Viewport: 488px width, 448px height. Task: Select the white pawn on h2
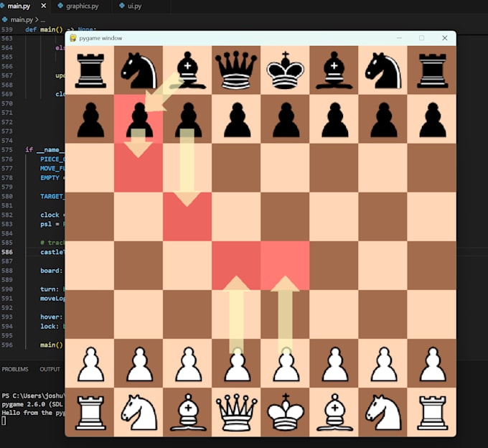click(x=433, y=364)
